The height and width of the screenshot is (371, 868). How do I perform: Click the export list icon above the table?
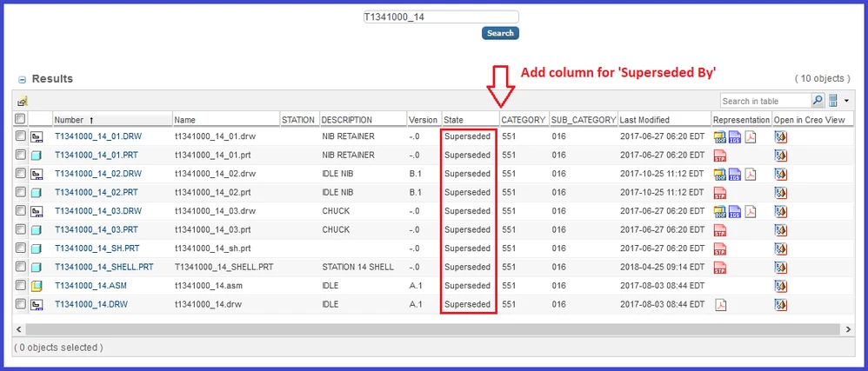[23, 101]
